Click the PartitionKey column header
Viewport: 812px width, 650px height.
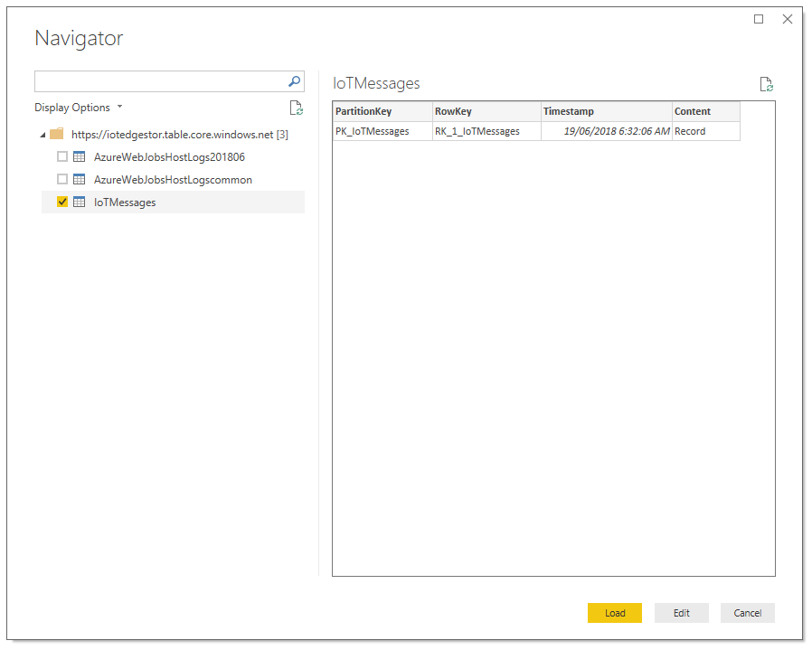pos(382,111)
